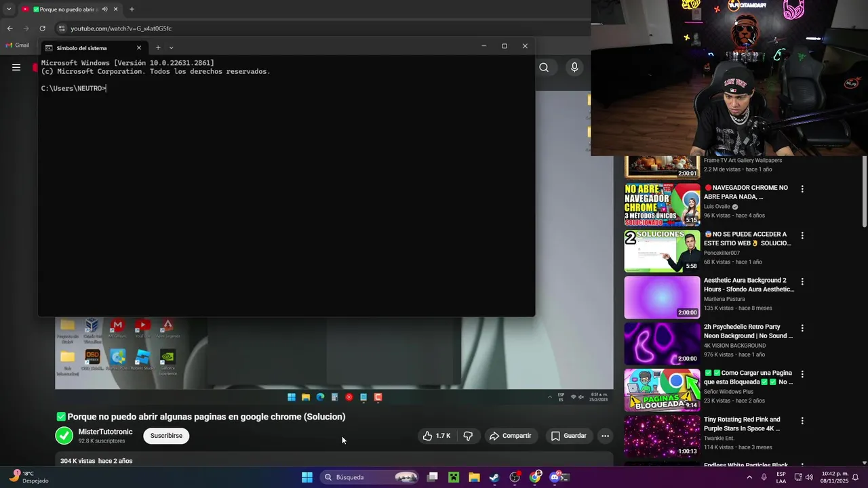Mute the audio of the YouTube tab
This screenshot has height=488, width=868.
(x=104, y=9)
